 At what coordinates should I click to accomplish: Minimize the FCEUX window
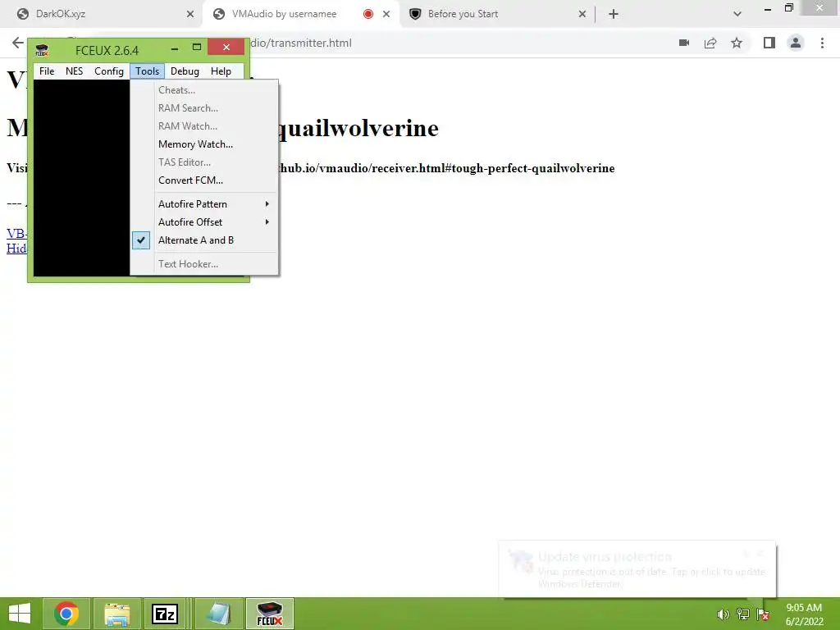pyautogui.click(x=175, y=48)
